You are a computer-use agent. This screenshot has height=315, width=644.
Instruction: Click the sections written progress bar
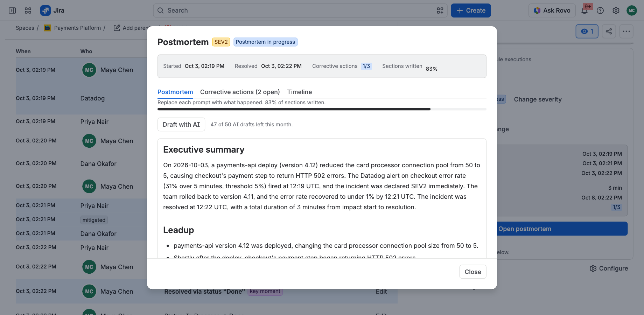pyautogui.click(x=322, y=109)
